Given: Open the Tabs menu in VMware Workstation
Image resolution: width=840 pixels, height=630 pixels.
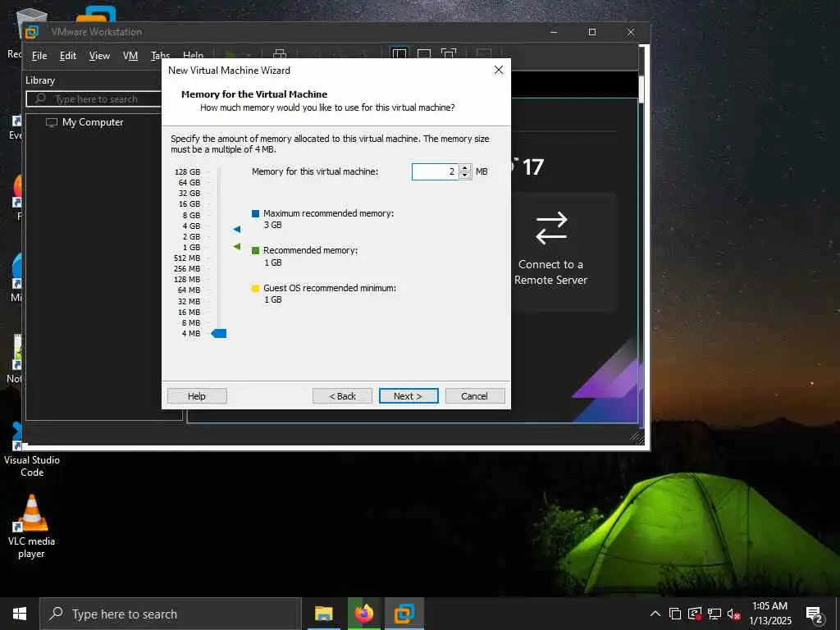Looking at the screenshot, I should [160, 55].
